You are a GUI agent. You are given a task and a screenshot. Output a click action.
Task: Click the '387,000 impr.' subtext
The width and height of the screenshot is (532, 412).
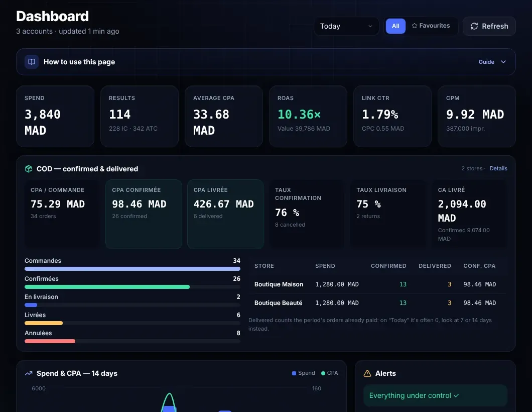[x=465, y=129]
